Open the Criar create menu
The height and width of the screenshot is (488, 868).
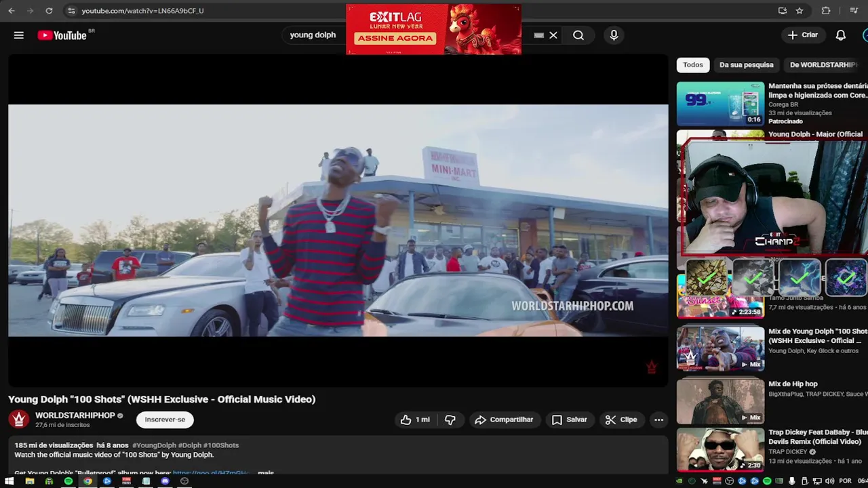804,35
